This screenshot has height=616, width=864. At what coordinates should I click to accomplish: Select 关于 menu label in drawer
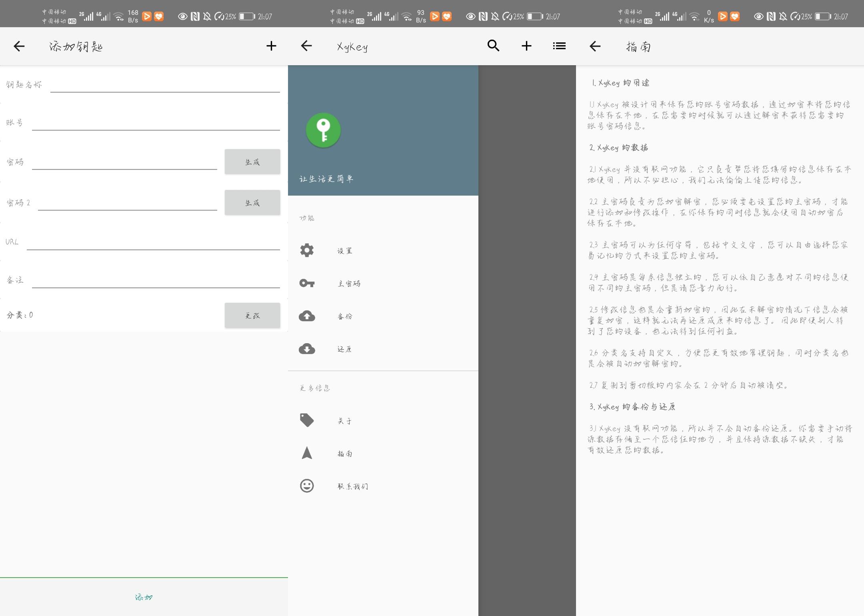pyautogui.click(x=345, y=421)
